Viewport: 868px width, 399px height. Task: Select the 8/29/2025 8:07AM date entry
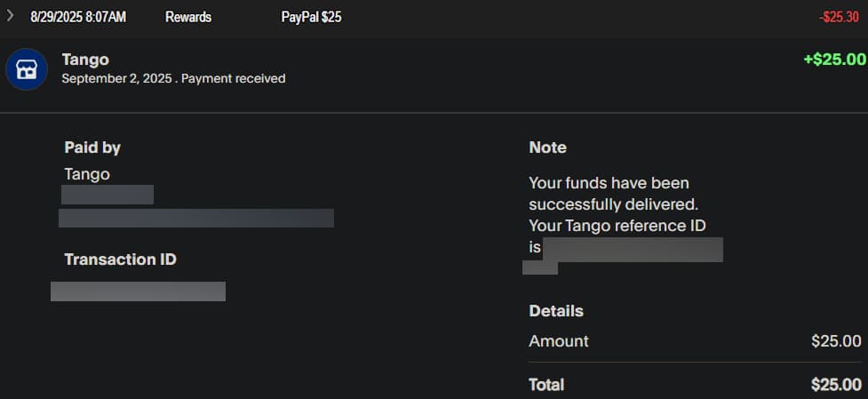(x=78, y=17)
